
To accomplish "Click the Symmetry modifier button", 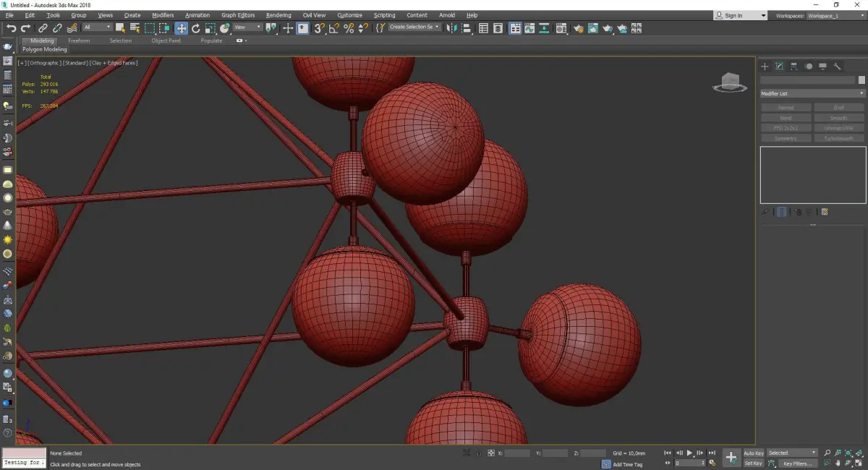I will coord(786,138).
